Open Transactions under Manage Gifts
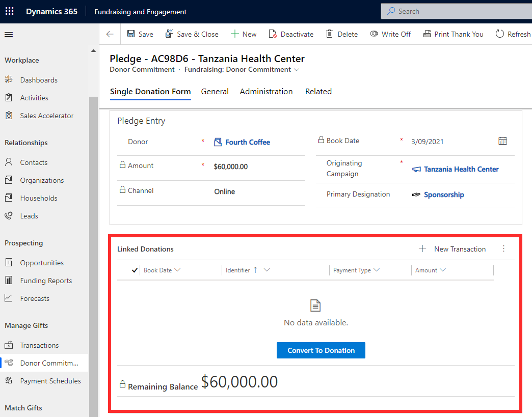 pos(39,345)
